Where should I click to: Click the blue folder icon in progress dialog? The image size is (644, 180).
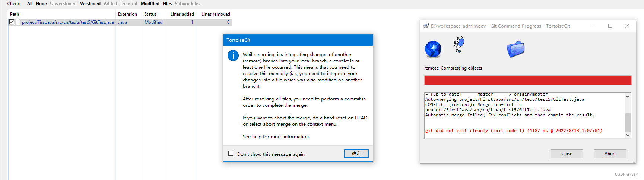click(515, 49)
